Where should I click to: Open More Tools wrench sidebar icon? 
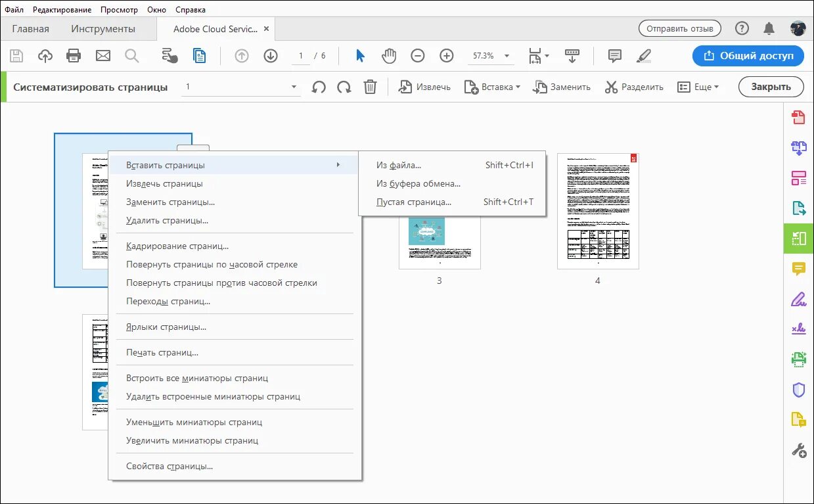click(x=798, y=450)
